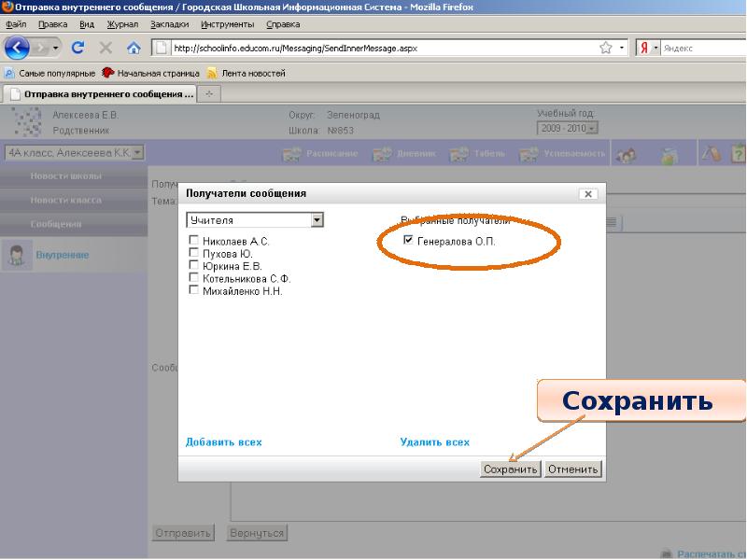Viewport: 747px width, 560px height.
Task: Click the browser Back arrow button
Action: tap(18, 48)
